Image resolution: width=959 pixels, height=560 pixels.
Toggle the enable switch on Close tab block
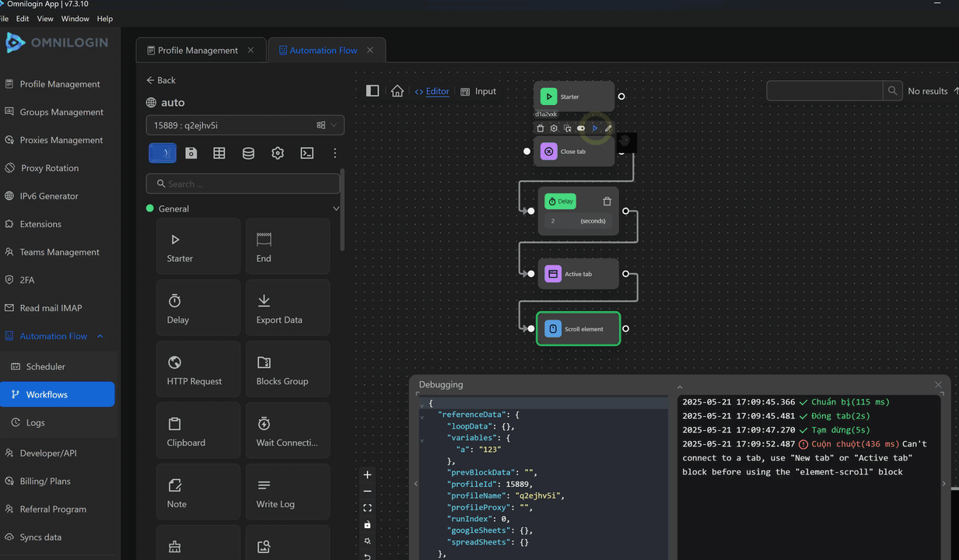point(581,128)
